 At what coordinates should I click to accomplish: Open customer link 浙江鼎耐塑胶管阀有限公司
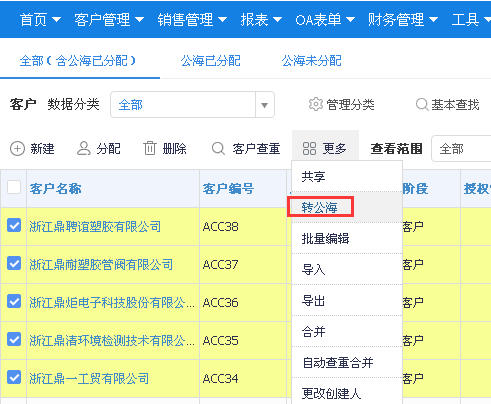click(101, 265)
